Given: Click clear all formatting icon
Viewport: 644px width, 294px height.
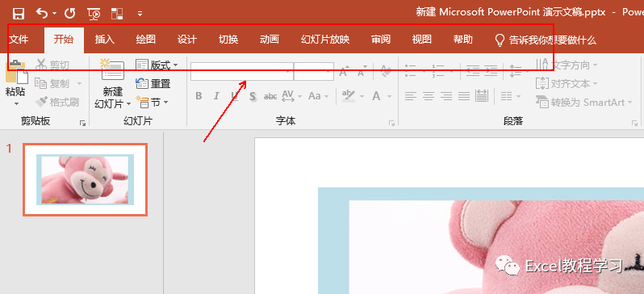Looking at the screenshot, I should tap(386, 71).
